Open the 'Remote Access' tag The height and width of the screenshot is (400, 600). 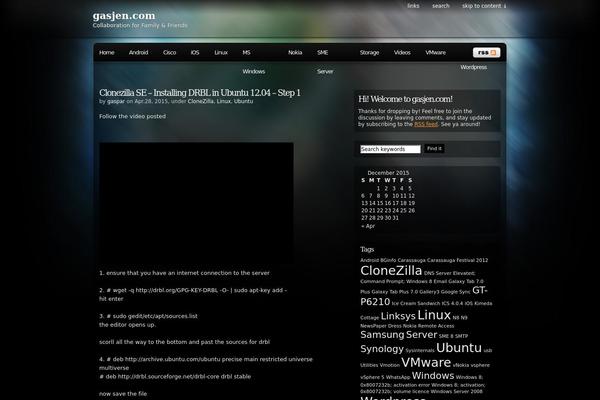pyautogui.click(x=436, y=326)
